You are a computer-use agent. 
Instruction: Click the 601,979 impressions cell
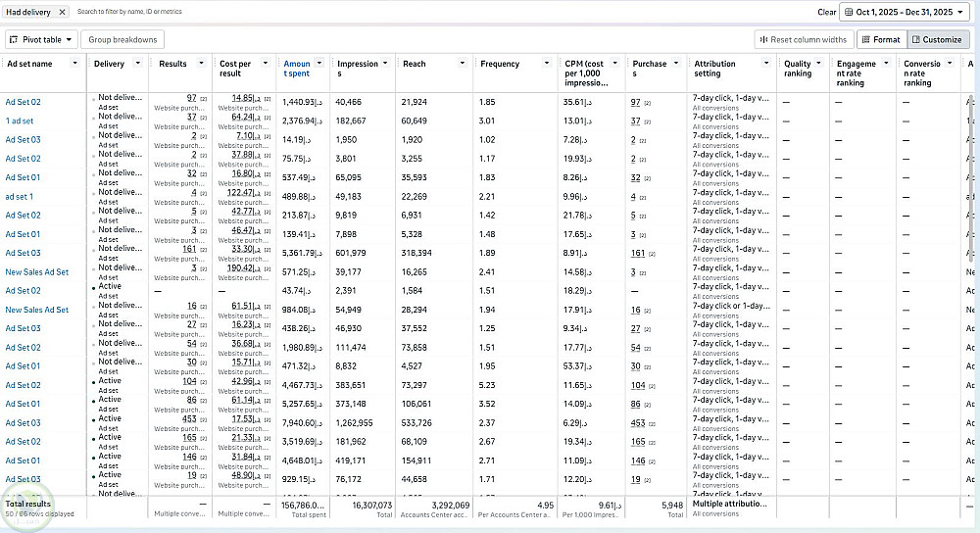351,253
